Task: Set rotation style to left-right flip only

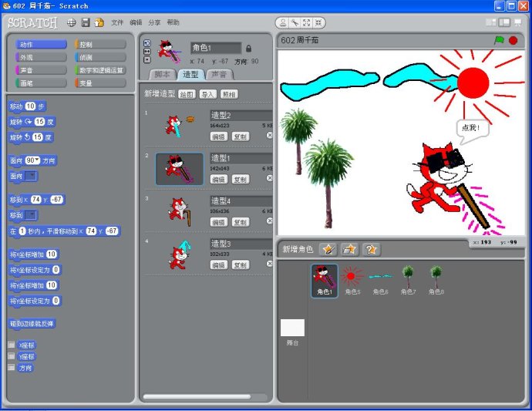Action: tap(147, 51)
